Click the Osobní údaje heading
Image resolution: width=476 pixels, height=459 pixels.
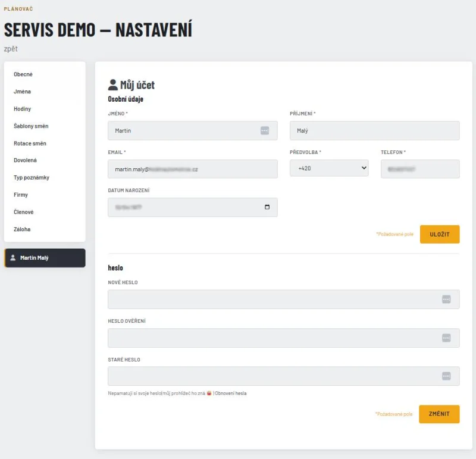click(126, 99)
